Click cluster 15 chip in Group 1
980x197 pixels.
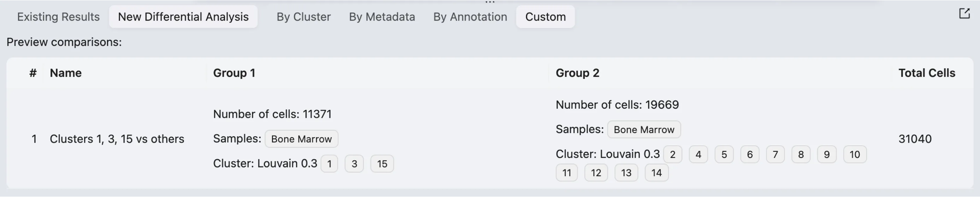point(382,164)
